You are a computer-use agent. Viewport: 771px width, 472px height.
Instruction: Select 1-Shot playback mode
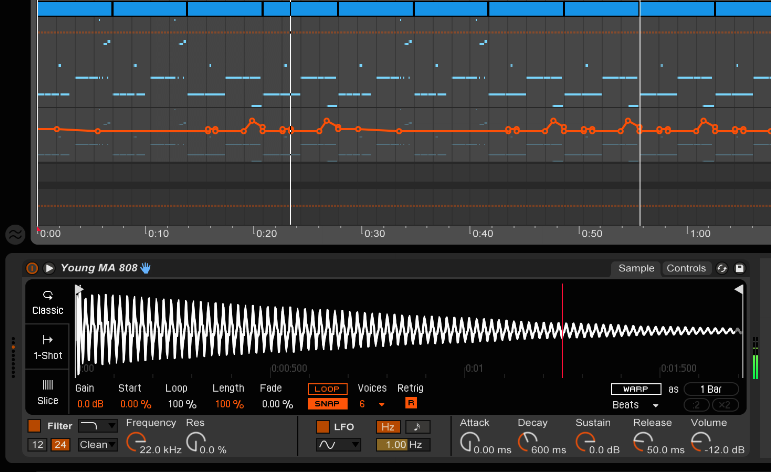[x=48, y=347]
